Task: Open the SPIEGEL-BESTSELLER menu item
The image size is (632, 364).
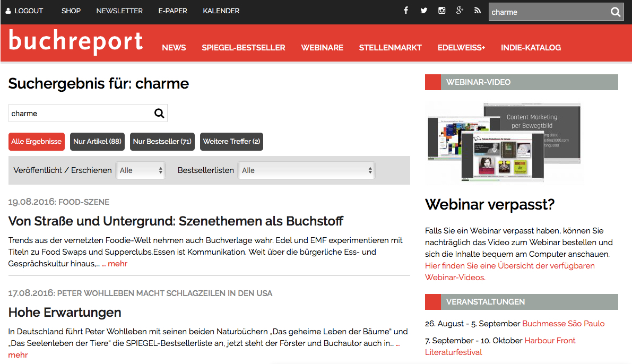Action: [x=243, y=48]
